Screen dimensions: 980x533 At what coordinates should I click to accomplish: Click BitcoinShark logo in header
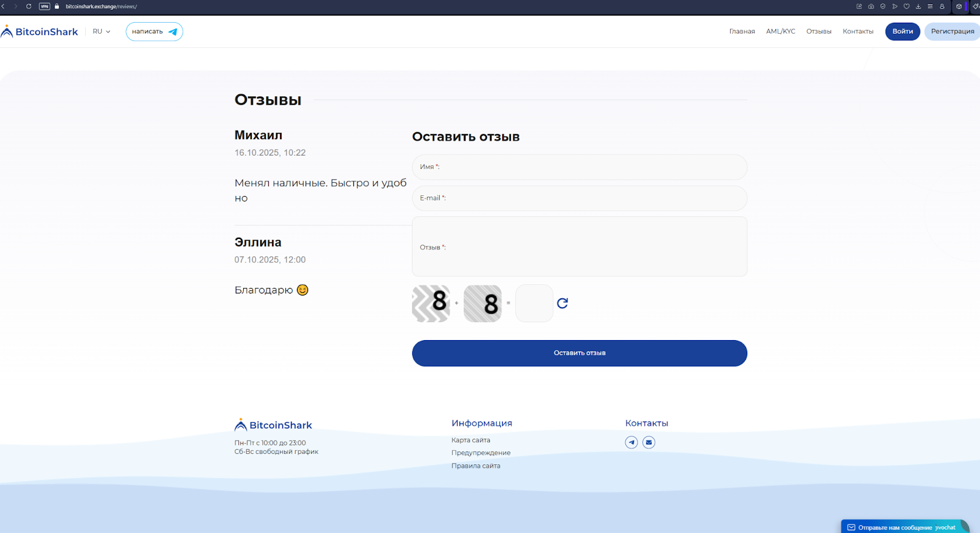[40, 32]
